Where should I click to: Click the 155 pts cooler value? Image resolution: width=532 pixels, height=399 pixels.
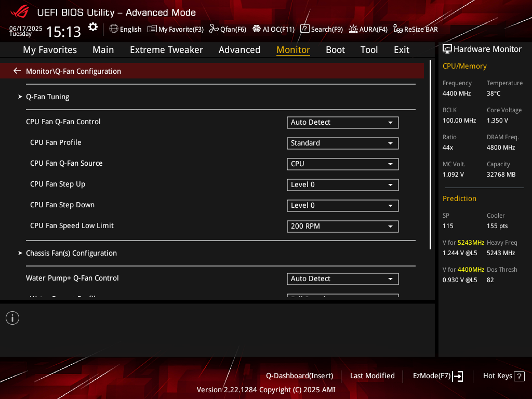click(497, 226)
